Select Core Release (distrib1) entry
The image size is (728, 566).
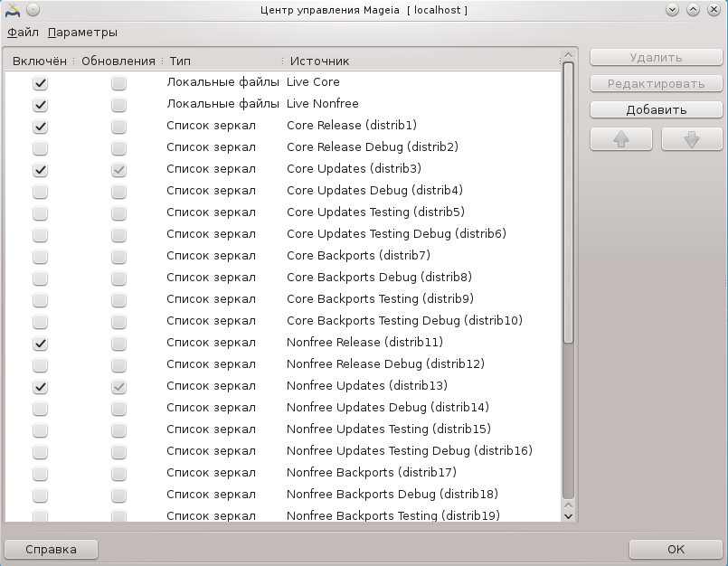pos(283,126)
